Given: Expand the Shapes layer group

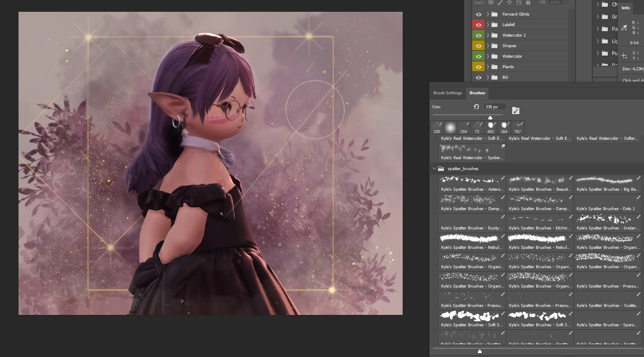Looking at the screenshot, I should pos(488,46).
